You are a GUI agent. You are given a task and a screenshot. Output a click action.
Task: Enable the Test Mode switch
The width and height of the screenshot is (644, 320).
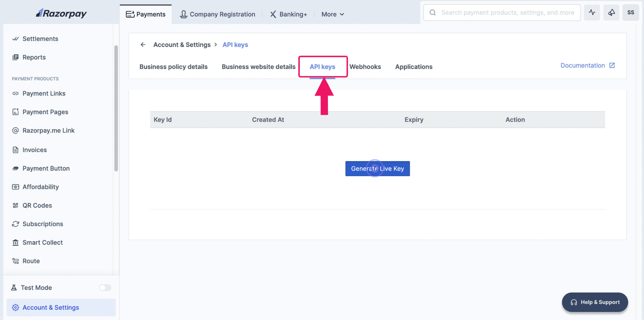click(x=105, y=288)
